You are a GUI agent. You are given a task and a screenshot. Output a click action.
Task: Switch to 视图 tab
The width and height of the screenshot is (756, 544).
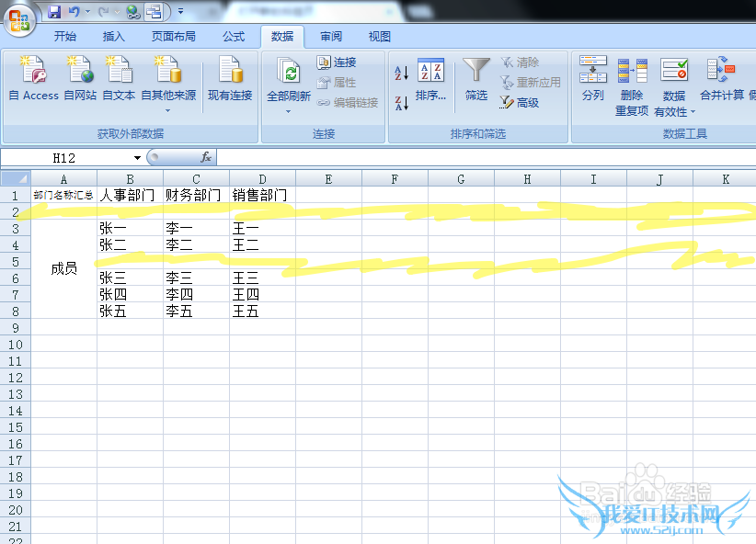click(x=380, y=36)
